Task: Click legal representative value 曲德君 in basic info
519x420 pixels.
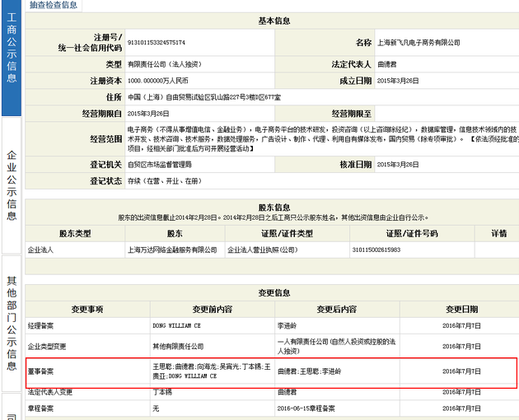Action: coord(387,64)
